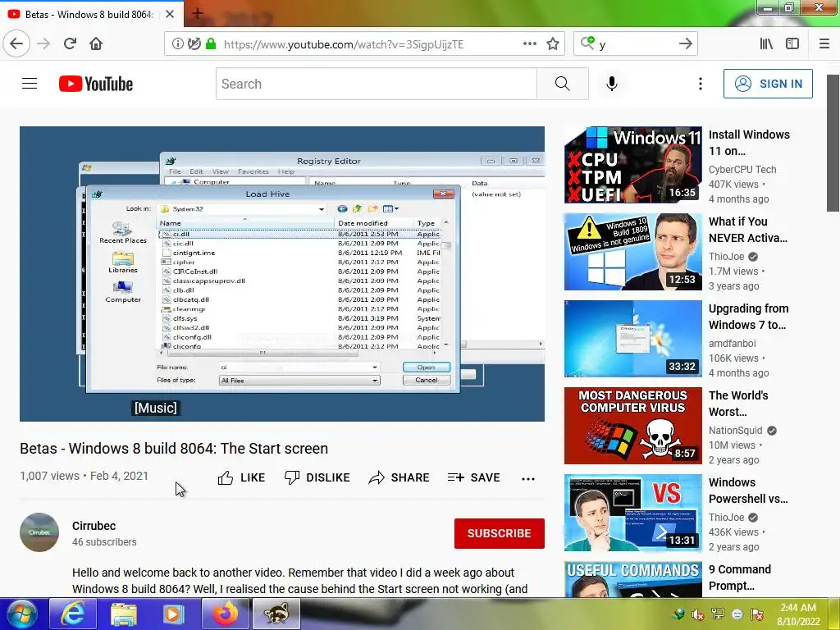This screenshot has height=630, width=840.
Task: Like the video with thumbs up
Action: [242, 478]
